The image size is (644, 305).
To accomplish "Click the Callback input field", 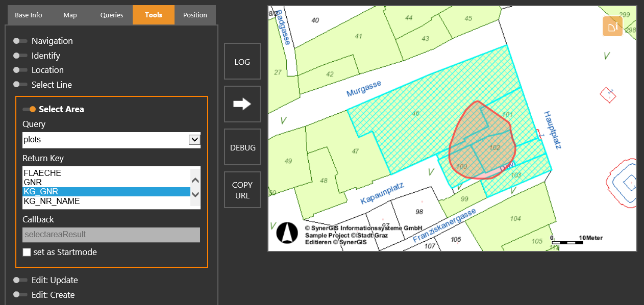I will pos(111,235).
